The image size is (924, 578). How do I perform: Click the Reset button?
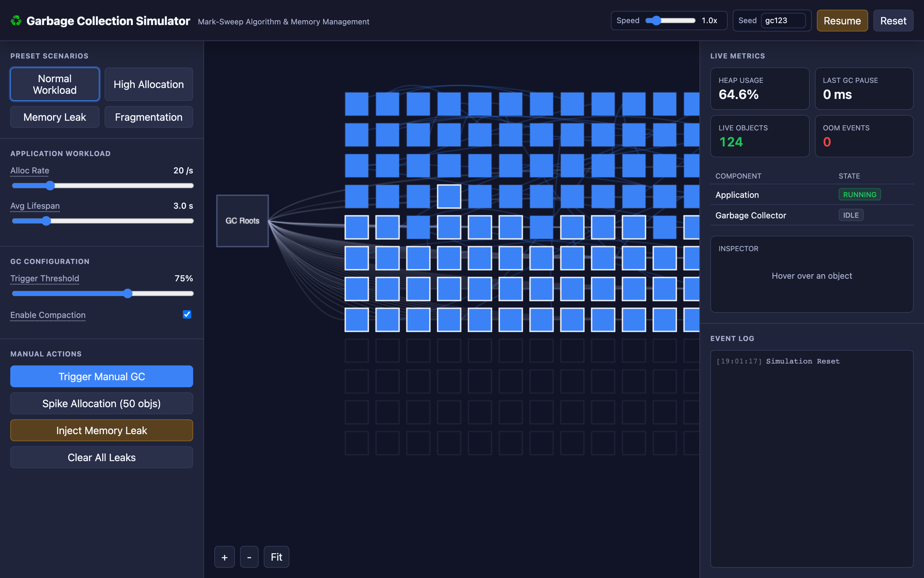893,21
